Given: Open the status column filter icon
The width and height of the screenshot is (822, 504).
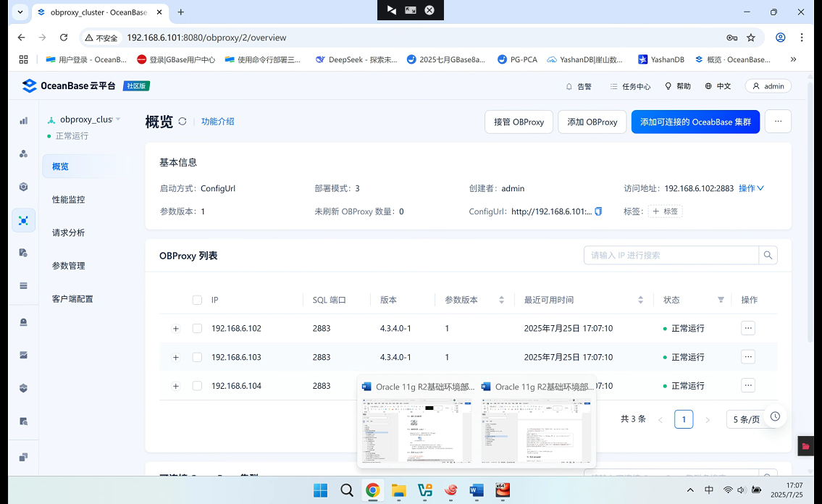Looking at the screenshot, I should tap(721, 300).
